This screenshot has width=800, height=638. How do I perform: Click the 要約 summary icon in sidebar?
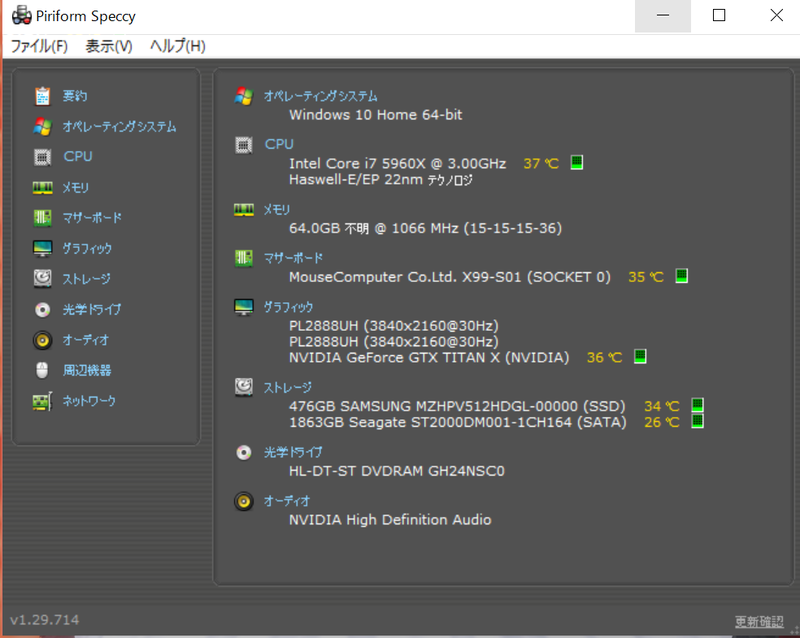click(42, 96)
